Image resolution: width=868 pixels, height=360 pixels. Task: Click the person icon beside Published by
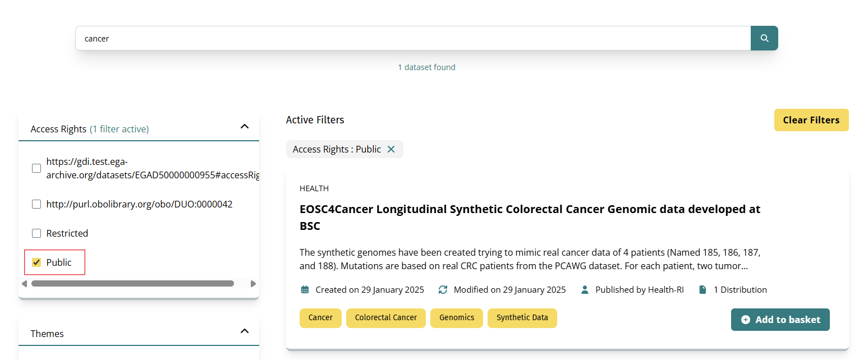585,290
